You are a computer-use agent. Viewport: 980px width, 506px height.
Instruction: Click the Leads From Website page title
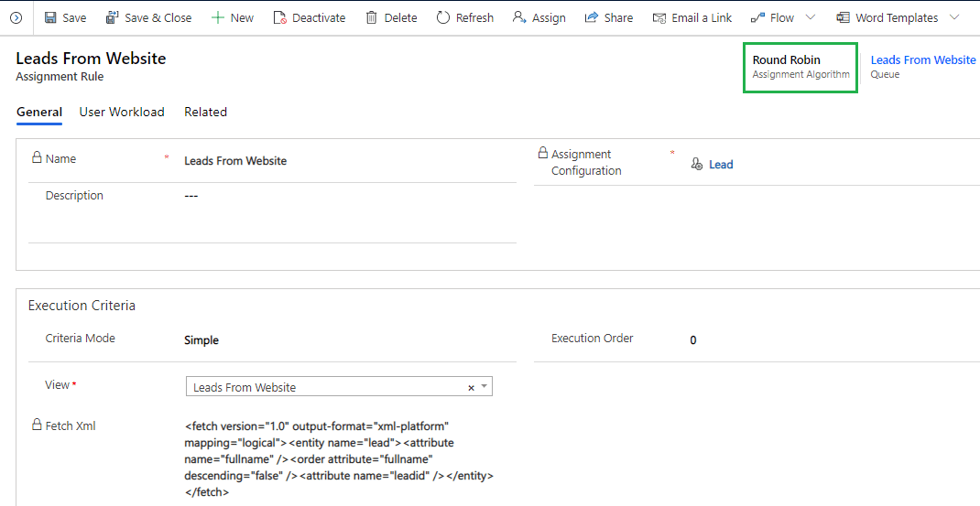point(92,59)
